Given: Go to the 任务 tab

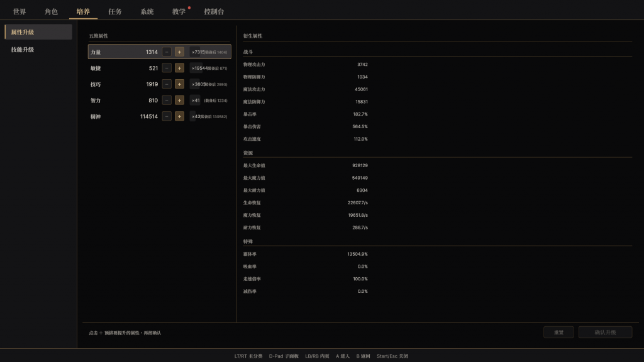Looking at the screenshot, I should (x=115, y=11).
